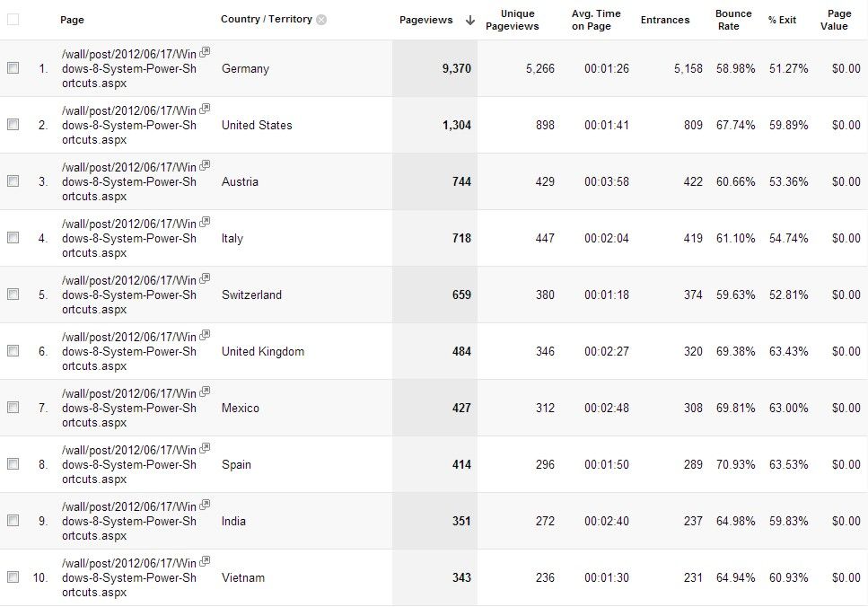Remove Country / Territory dimension with x icon
The image size is (868, 607).
(x=321, y=20)
